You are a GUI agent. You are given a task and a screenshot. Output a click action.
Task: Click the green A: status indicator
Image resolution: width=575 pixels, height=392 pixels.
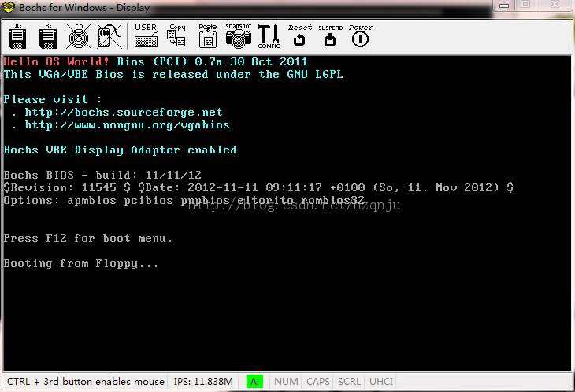pyautogui.click(x=254, y=382)
